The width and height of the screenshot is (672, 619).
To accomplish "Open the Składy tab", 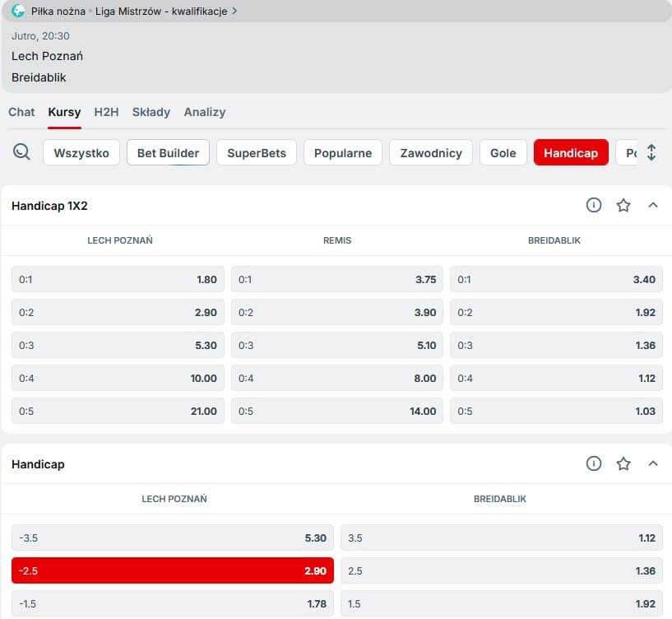I will tap(151, 112).
